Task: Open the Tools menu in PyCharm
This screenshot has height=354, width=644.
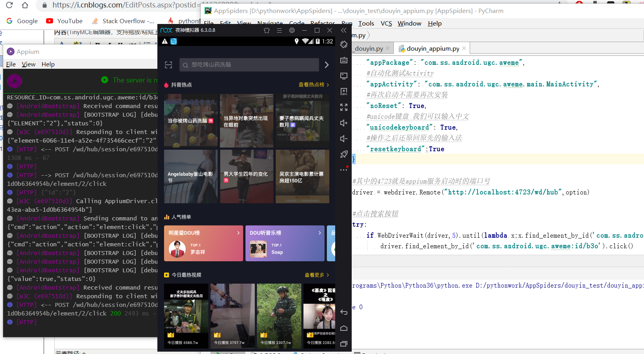Action: click(x=366, y=24)
